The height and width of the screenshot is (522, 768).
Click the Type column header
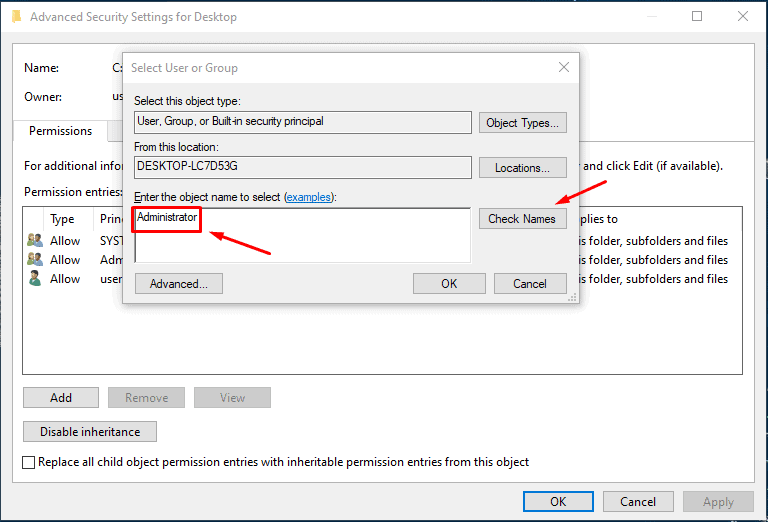click(62, 219)
